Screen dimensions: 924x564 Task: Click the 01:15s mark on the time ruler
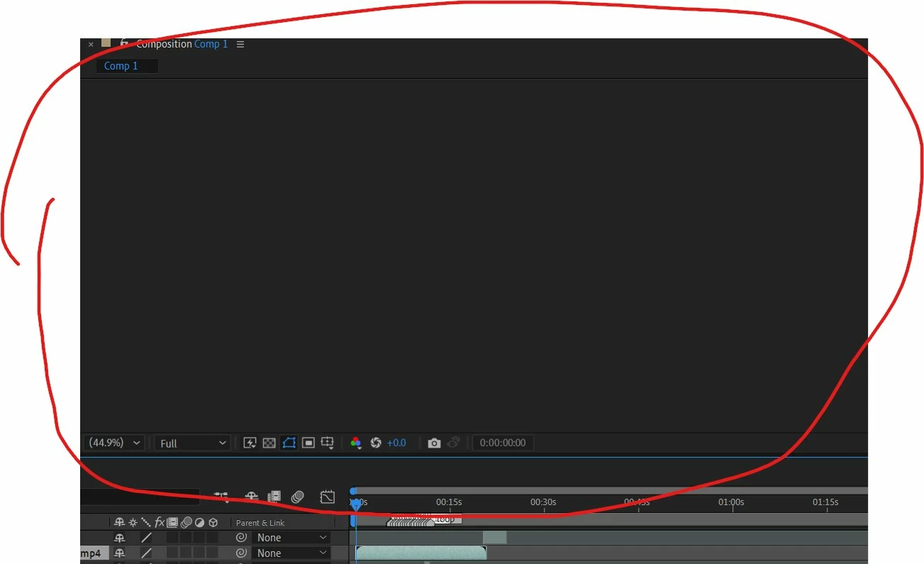[825, 502]
